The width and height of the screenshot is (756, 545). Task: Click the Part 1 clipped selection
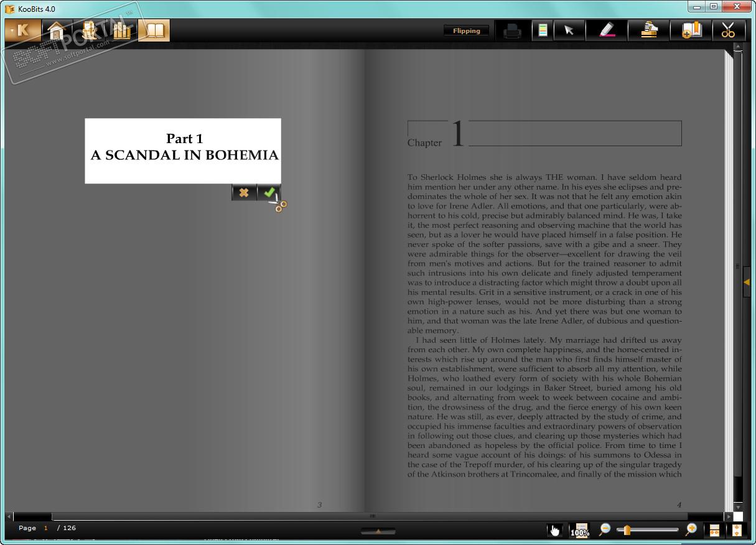(183, 151)
